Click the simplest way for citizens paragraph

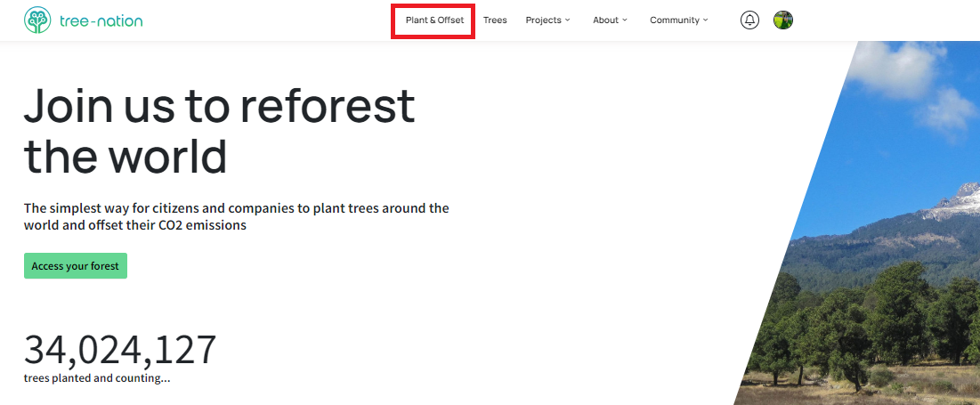(236, 216)
